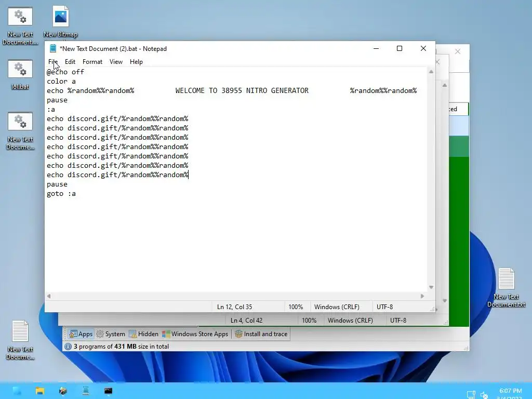
Task: Click the 'goto :a' line
Action: point(61,194)
